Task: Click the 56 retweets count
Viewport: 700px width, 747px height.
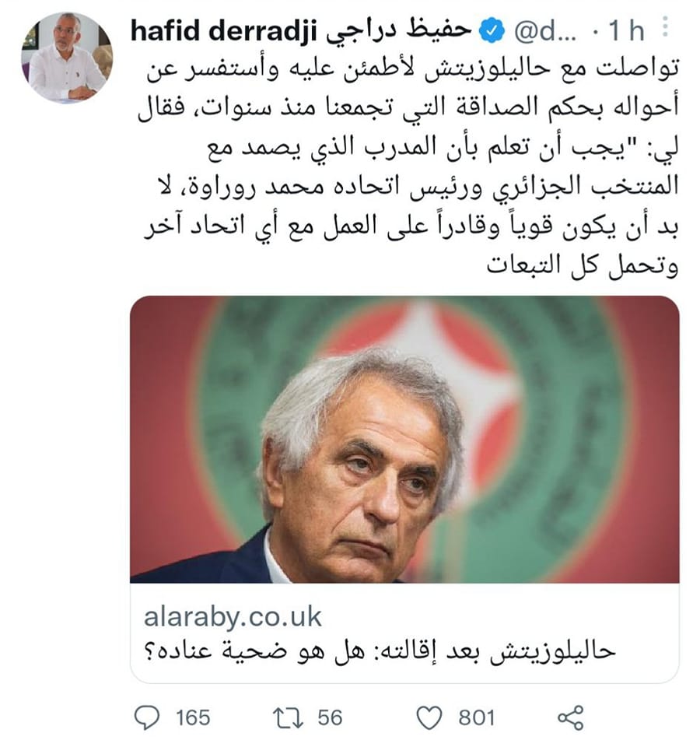Action: [330, 717]
